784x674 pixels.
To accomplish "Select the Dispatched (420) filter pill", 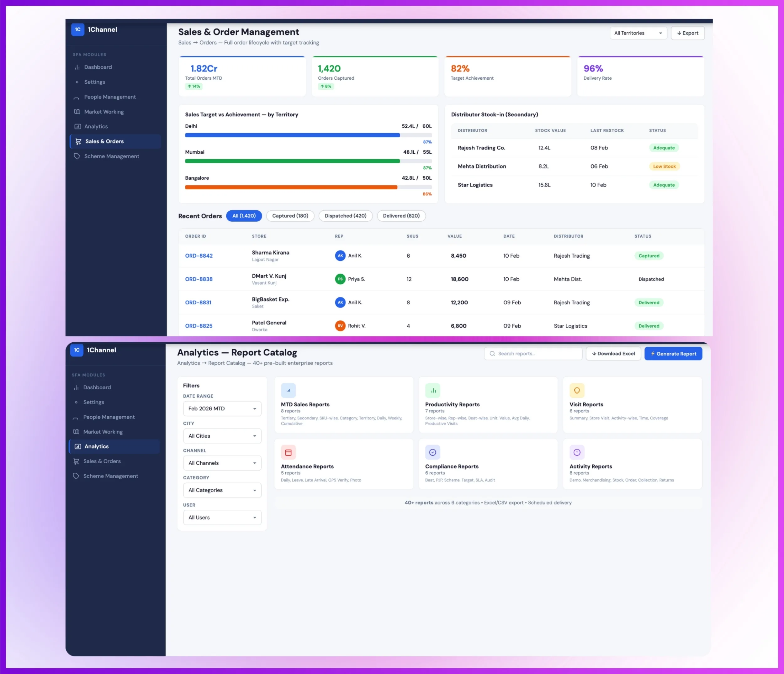I will [x=346, y=216].
